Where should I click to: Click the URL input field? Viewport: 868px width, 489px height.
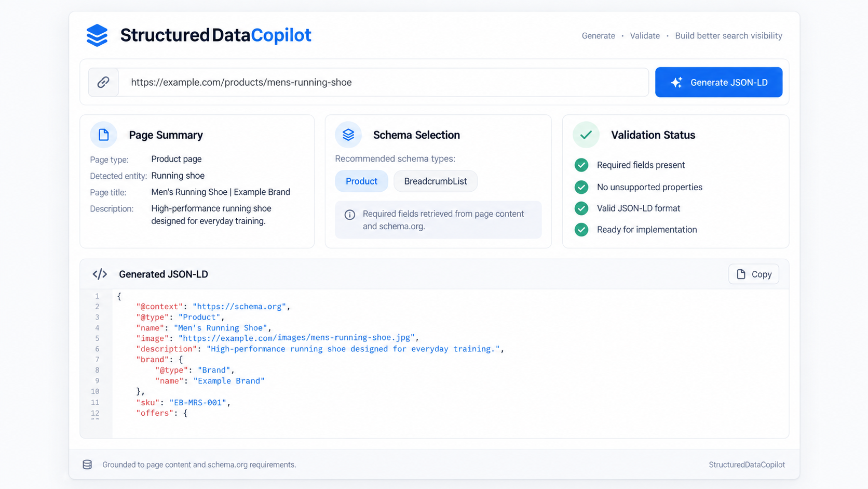pyautogui.click(x=384, y=82)
